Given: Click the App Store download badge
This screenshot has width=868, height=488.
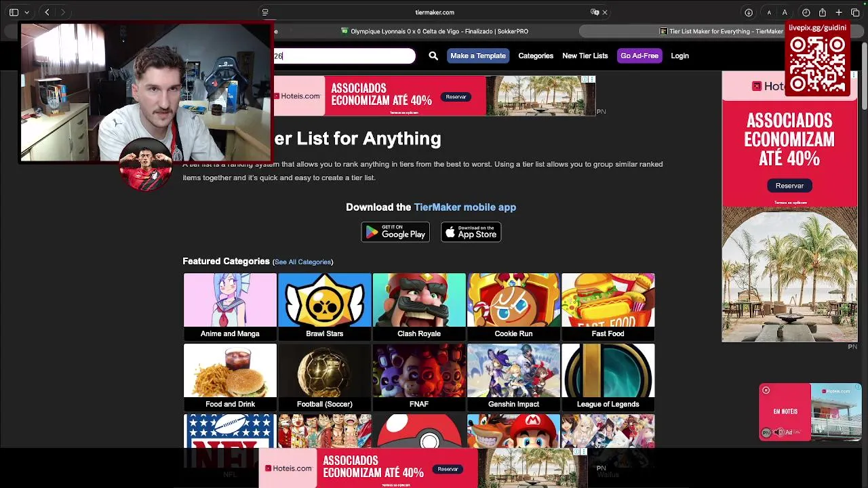Looking at the screenshot, I should [x=471, y=232].
